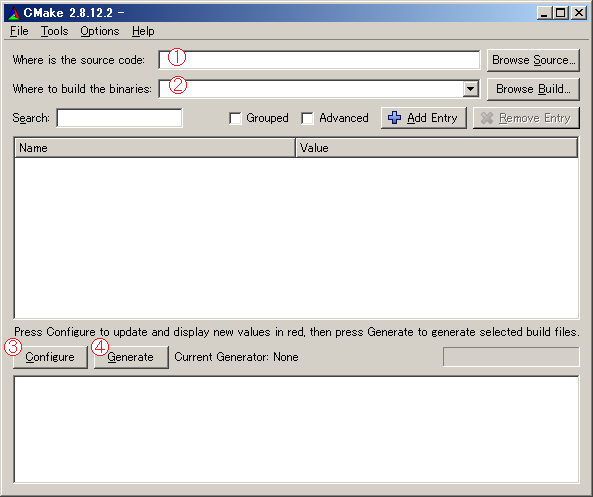593x497 pixels.
Task: Open the File menu
Action: pos(19,31)
